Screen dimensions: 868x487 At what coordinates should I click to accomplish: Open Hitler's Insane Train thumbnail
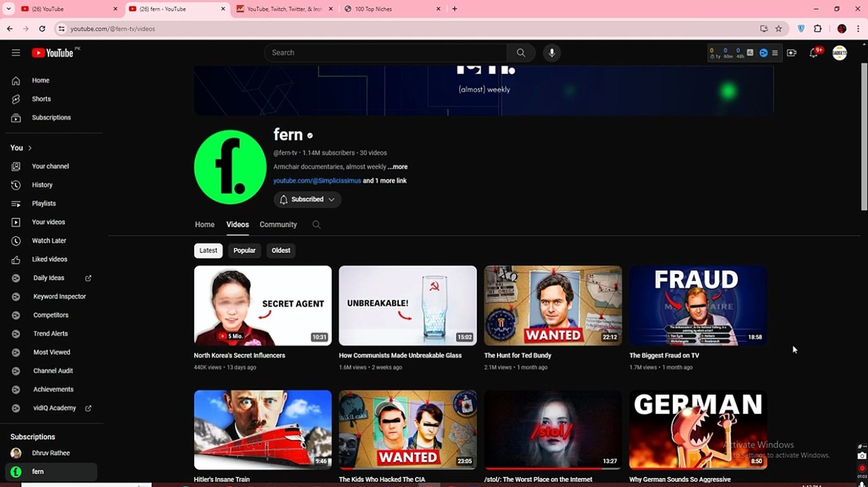[263, 430]
